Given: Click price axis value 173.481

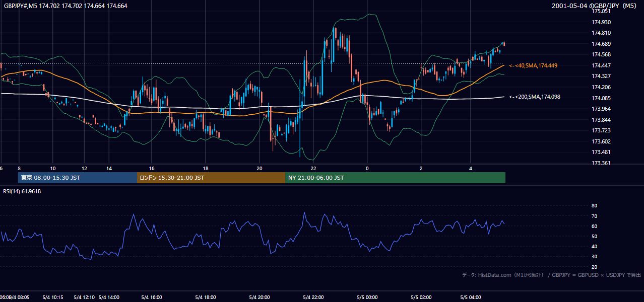Looking at the screenshot, I should click(x=601, y=152).
